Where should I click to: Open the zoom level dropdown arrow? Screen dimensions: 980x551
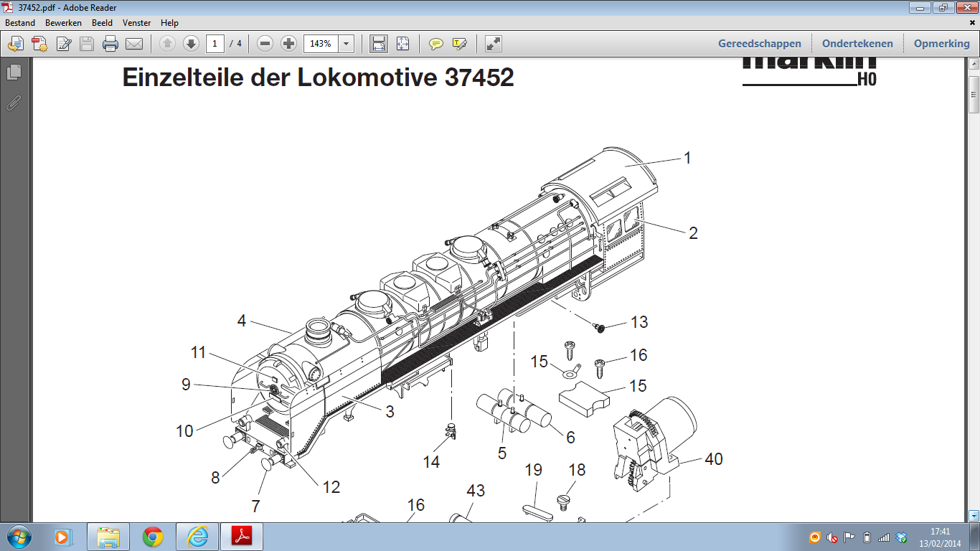347,44
